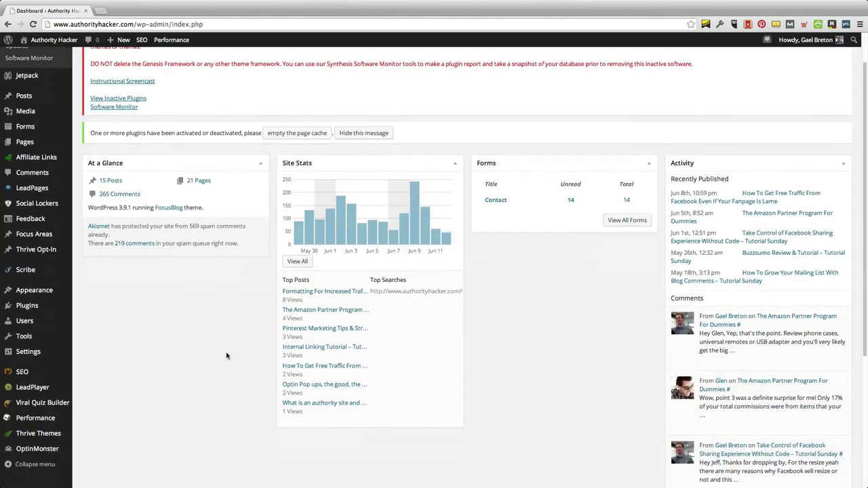This screenshot has height=488, width=868.
Task: Click the Posts pushpin icon in sidebar
Action: point(8,96)
